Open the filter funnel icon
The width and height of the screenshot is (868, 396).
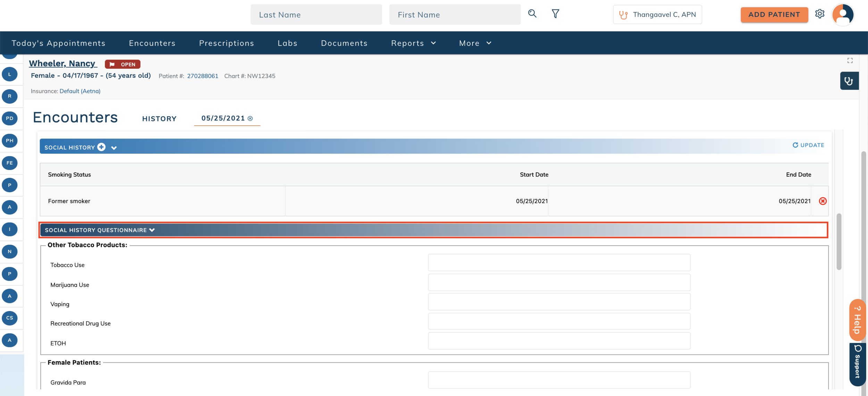point(555,14)
